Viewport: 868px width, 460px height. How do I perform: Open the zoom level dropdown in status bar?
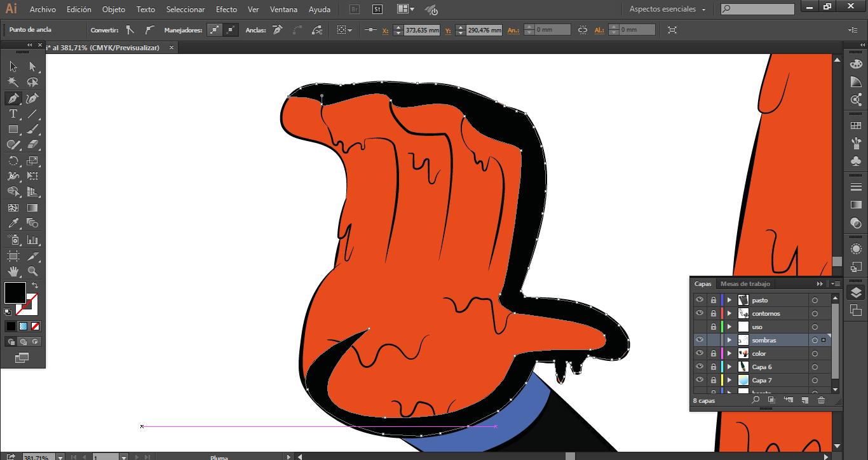tap(60, 457)
